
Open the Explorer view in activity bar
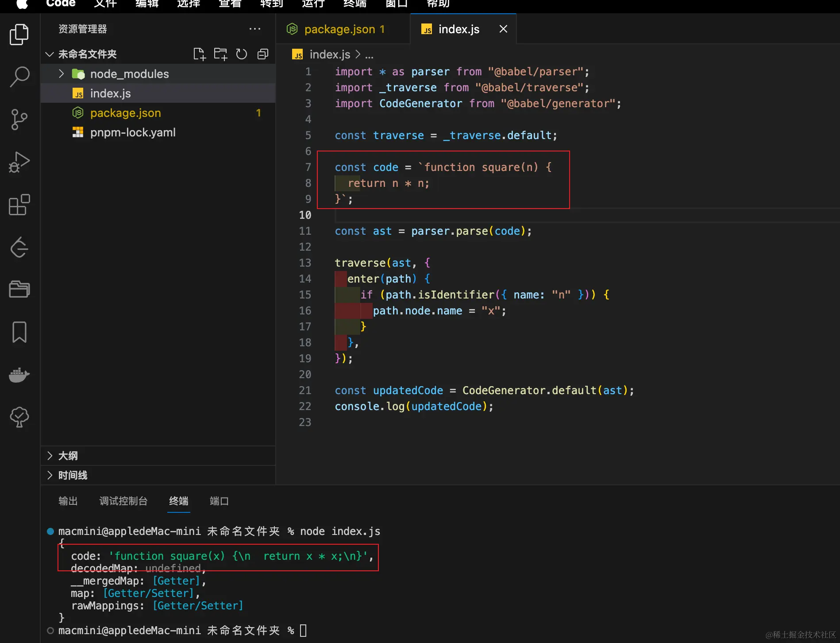[19, 35]
